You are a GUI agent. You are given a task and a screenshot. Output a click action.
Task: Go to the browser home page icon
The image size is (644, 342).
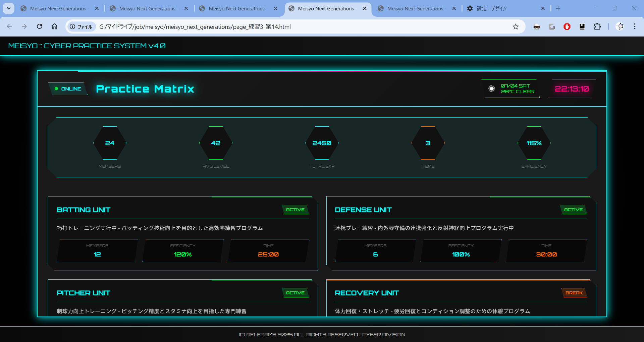[x=54, y=26]
